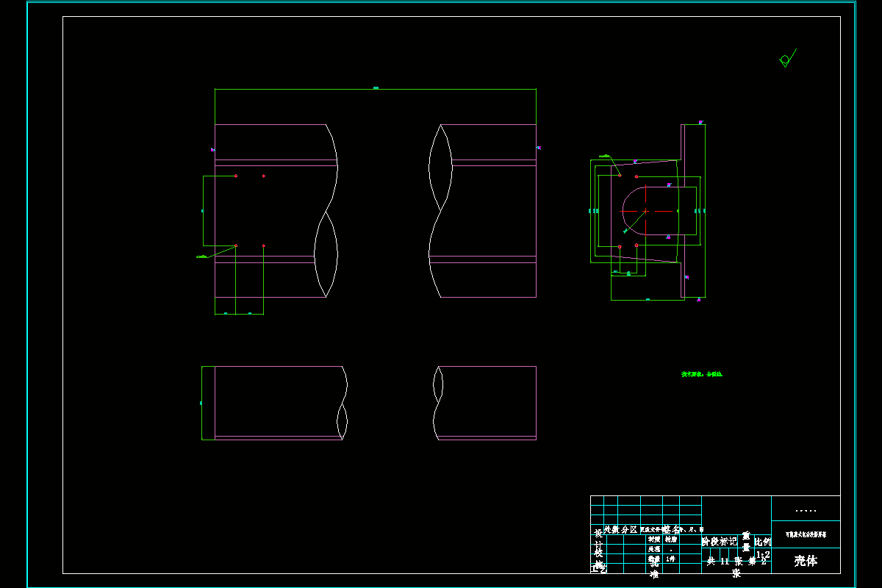Select the surface roughness symbol near sheet's top-right corner
The height and width of the screenshot is (588, 882).
point(786,59)
